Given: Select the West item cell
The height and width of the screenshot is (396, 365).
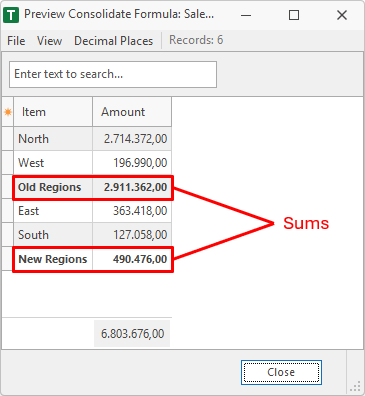Looking at the screenshot, I should [53, 163].
